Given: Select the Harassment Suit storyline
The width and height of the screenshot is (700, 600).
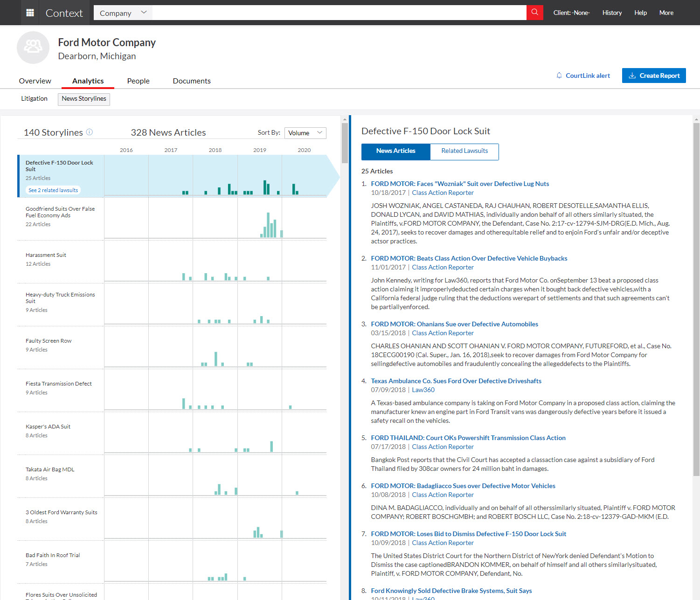Looking at the screenshot, I should [x=46, y=255].
